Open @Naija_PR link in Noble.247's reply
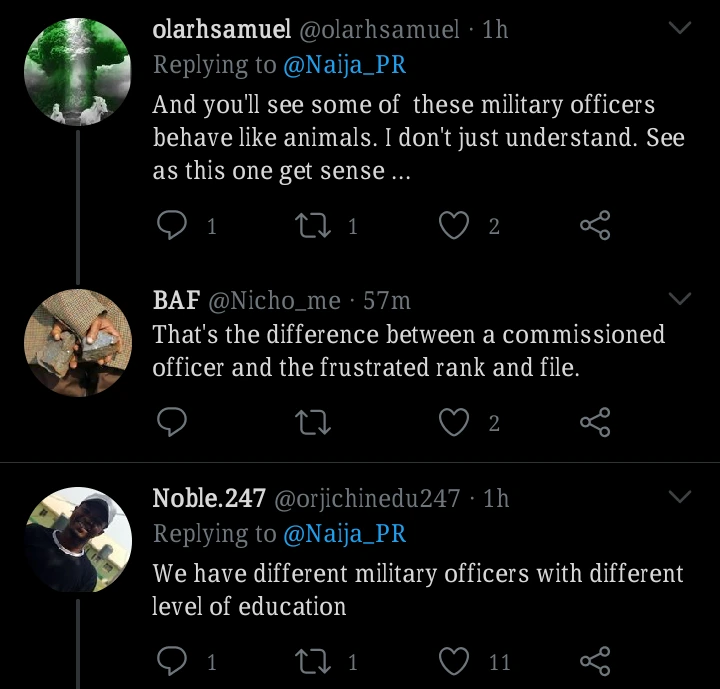Image resolution: width=720 pixels, height=689 pixels. (x=345, y=535)
